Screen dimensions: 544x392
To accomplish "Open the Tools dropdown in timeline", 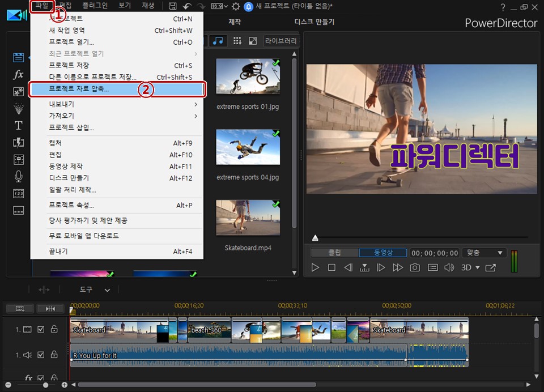I will coord(95,289).
